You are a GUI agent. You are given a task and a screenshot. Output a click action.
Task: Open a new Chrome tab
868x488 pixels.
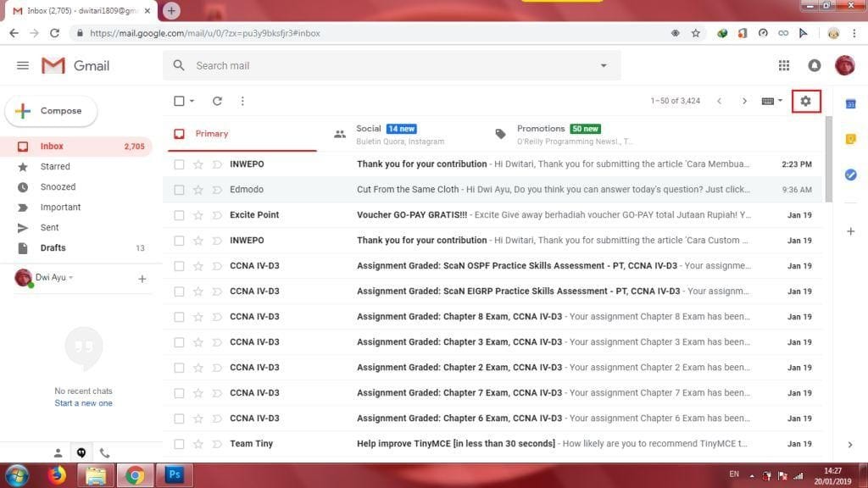pos(171,10)
